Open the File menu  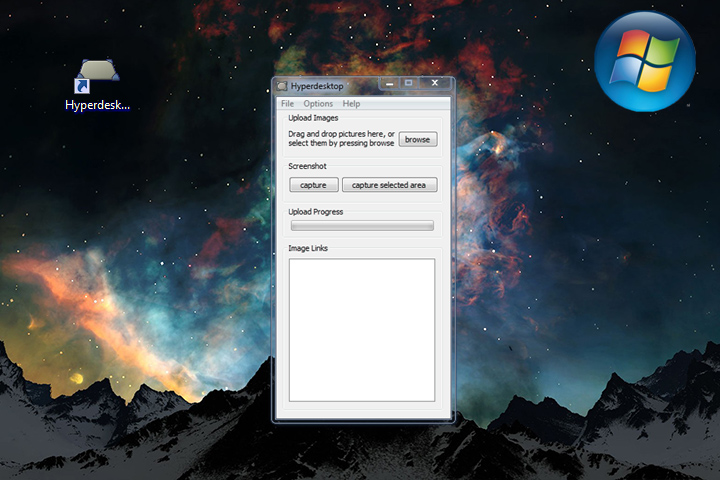[287, 104]
